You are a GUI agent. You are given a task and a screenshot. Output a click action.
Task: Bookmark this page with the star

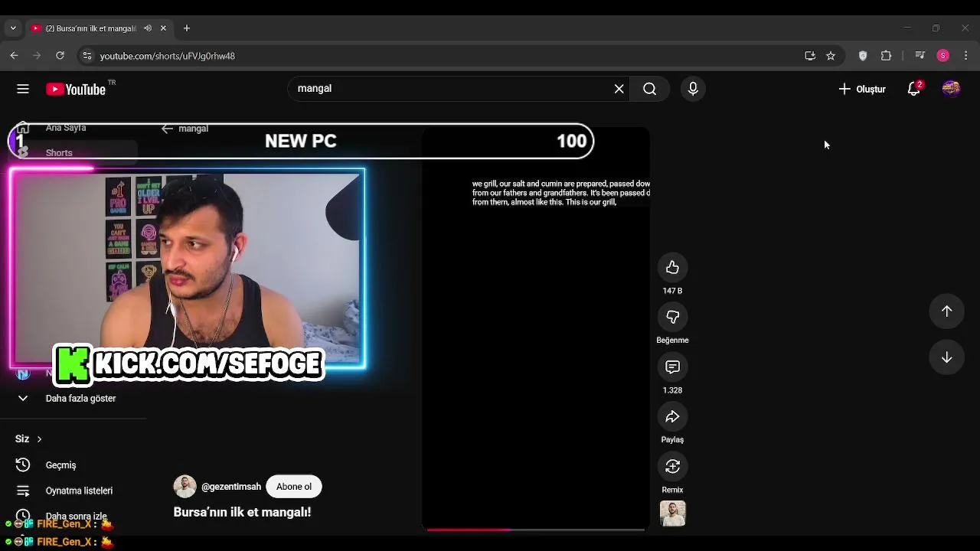coord(831,56)
